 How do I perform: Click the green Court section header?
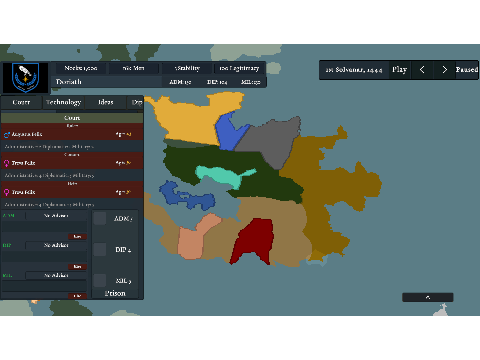point(72,118)
